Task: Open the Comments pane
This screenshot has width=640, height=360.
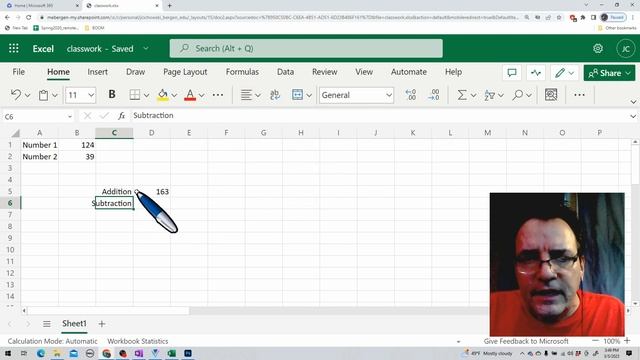Action: pos(511,73)
